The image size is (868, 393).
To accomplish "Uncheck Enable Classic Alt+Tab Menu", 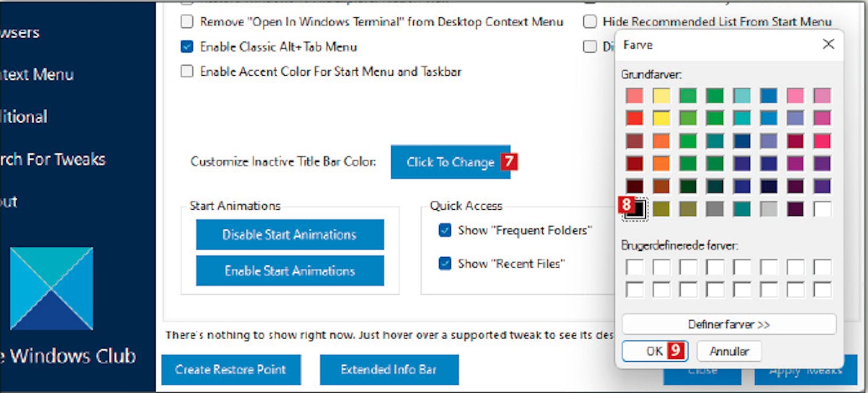I will pos(186,47).
